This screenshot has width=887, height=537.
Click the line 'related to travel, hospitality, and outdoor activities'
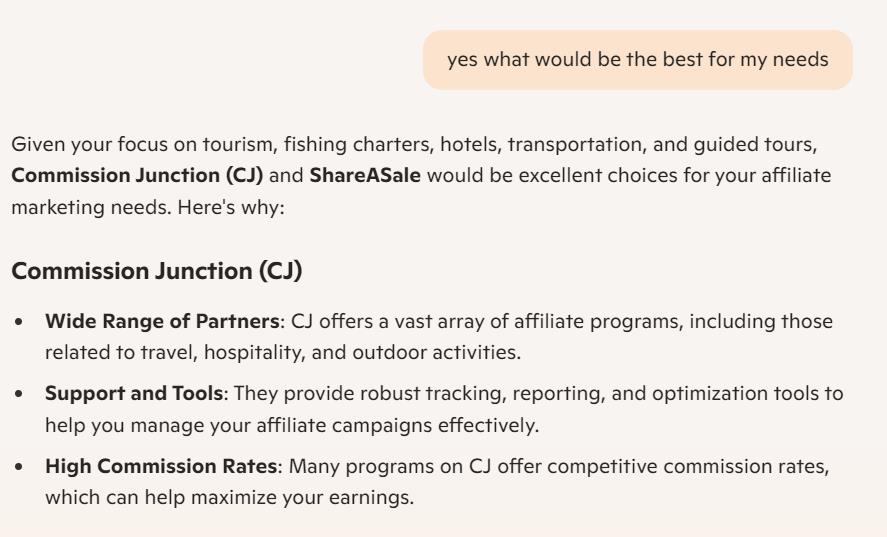[282, 353]
